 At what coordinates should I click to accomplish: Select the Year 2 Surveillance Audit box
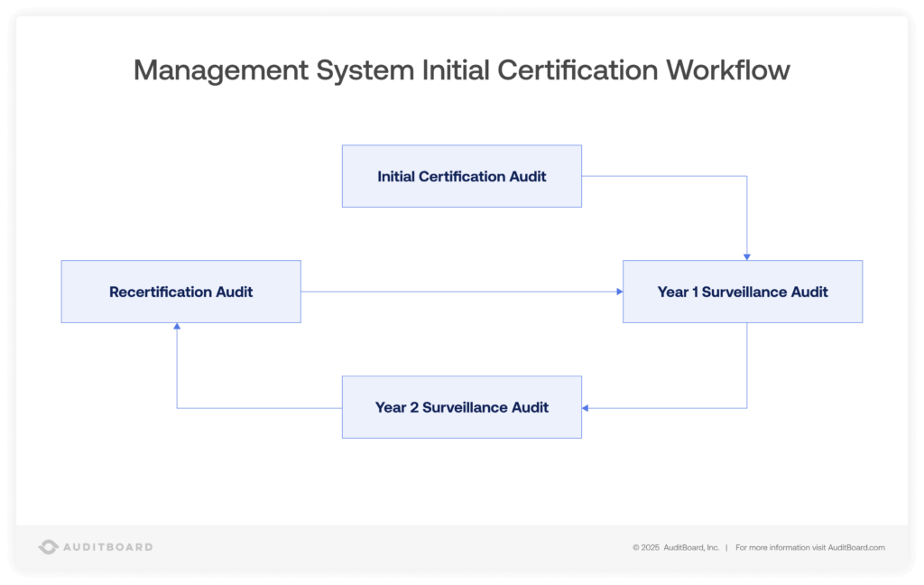coord(462,406)
